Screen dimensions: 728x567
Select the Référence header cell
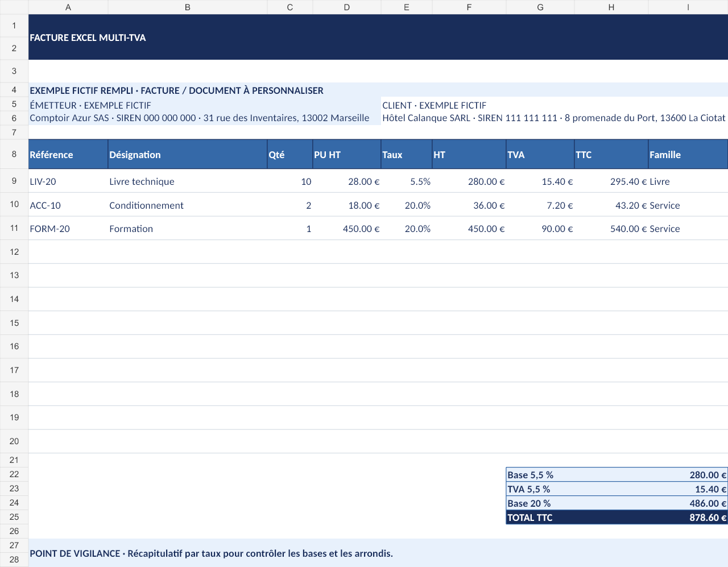[68, 155]
